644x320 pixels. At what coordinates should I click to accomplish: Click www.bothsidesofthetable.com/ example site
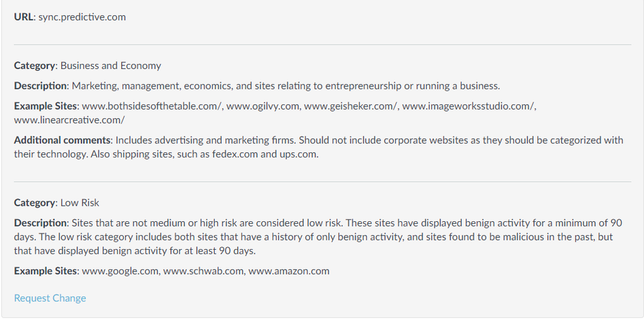(152, 106)
